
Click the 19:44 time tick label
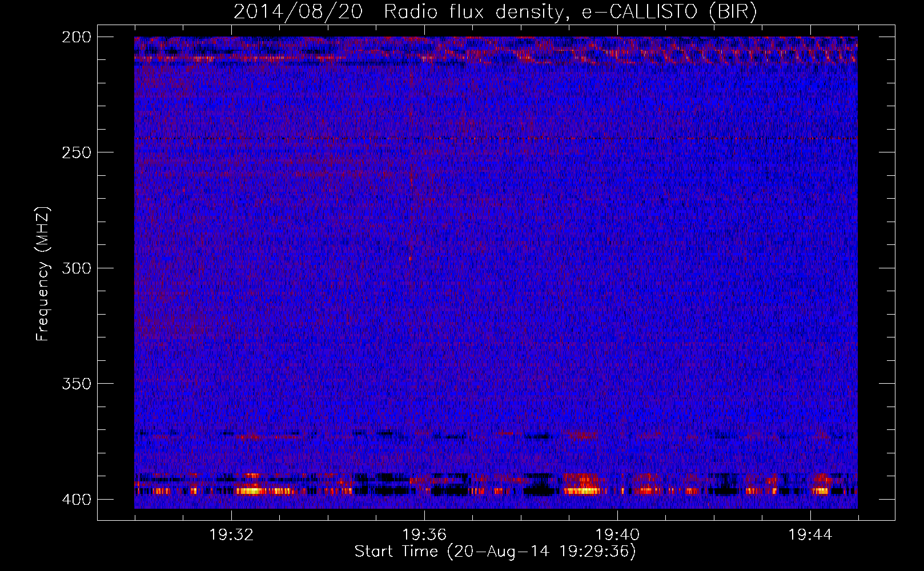pyautogui.click(x=810, y=534)
